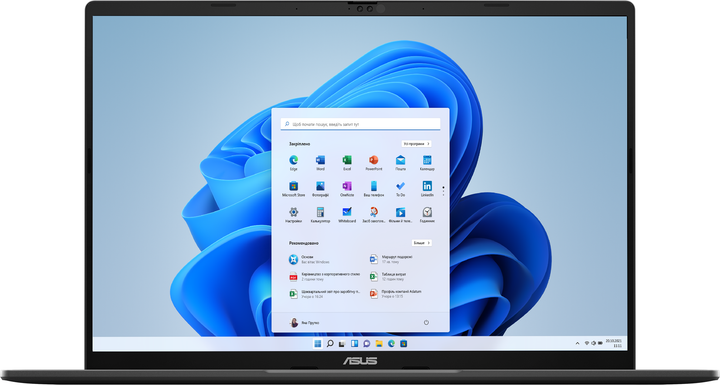Open File Explorer from the taskbar
Image resolution: width=720 pixels, height=385 pixels.
379,343
